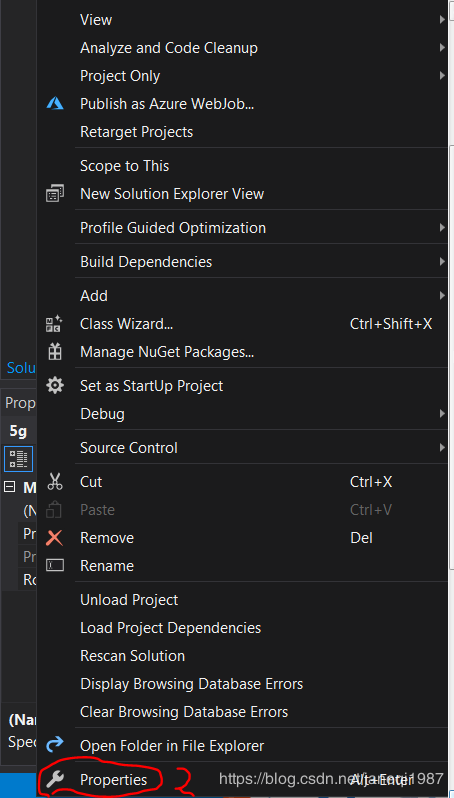
Task: Click the blue arrow Open Folder icon
Action: click(x=54, y=746)
